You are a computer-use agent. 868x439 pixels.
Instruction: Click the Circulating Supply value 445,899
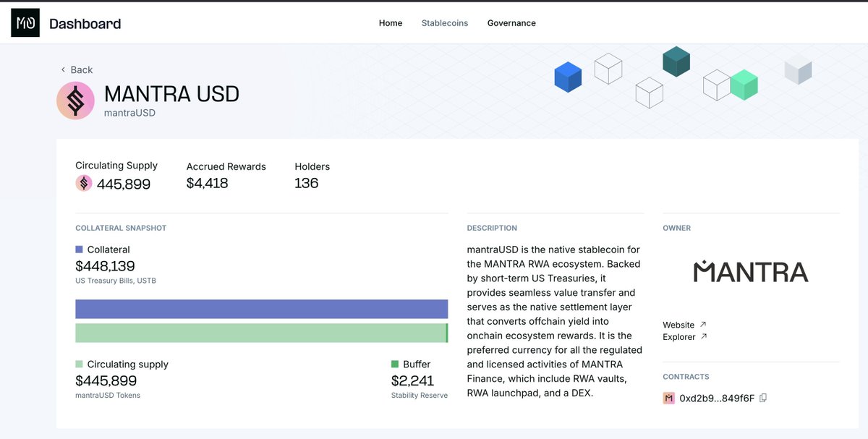124,184
